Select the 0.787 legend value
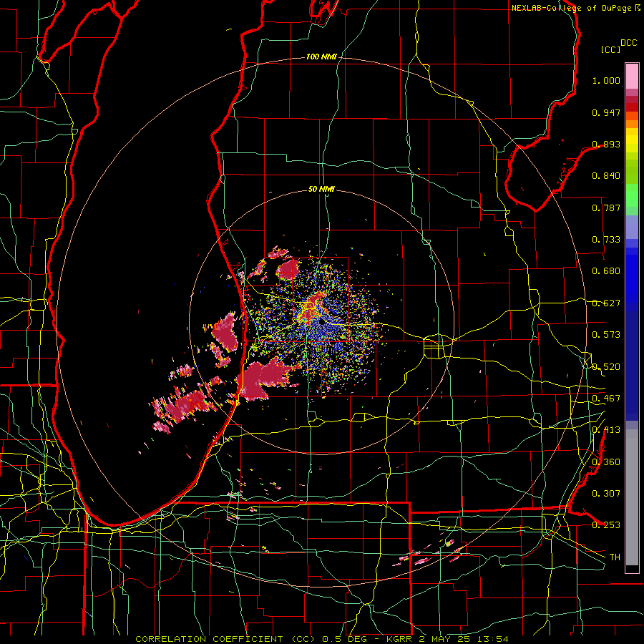644x644 pixels. click(x=606, y=208)
